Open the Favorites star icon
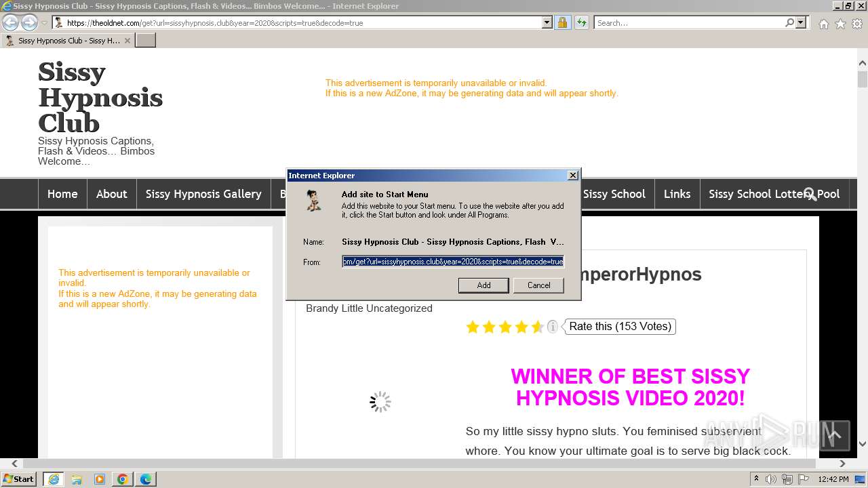Screen dimensions: 868x488 (840, 24)
